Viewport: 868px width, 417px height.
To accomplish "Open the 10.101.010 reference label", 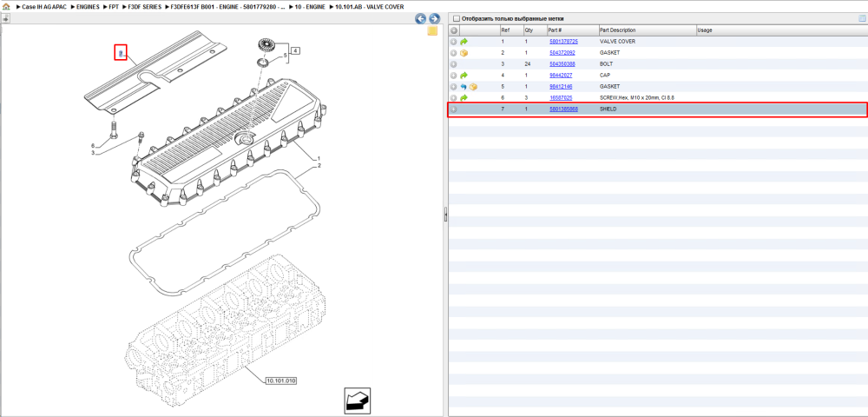I will [281, 381].
